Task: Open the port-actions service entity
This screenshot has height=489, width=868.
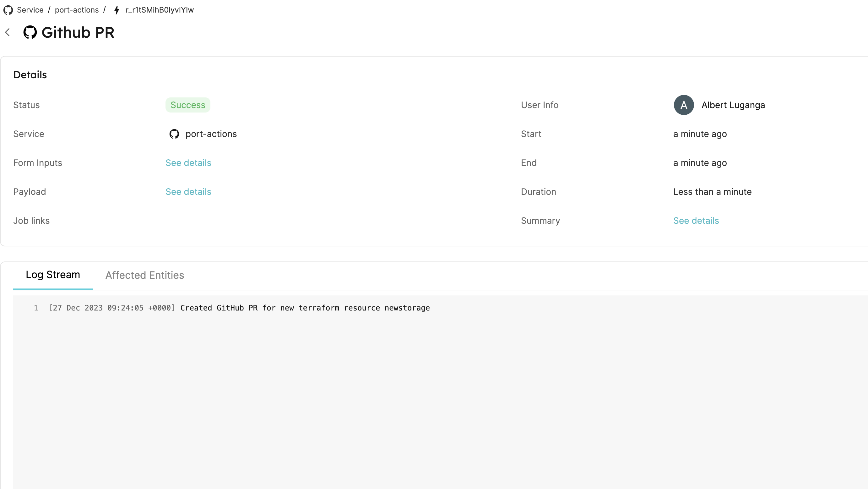Action: tap(211, 134)
